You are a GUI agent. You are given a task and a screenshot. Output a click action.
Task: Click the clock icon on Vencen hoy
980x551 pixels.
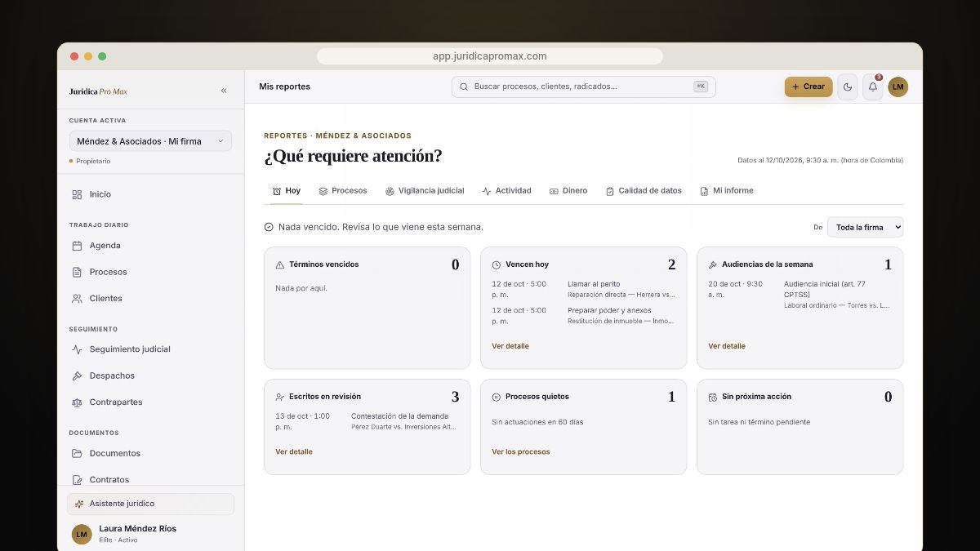point(497,265)
